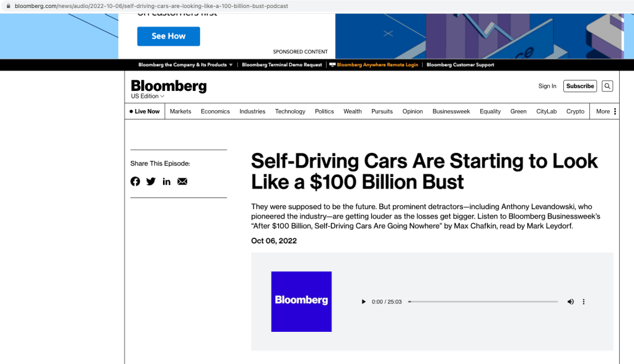The image size is (634, 364).
Task: Click the Bloomberg podcast thumbnail
Action: point(301,301)
